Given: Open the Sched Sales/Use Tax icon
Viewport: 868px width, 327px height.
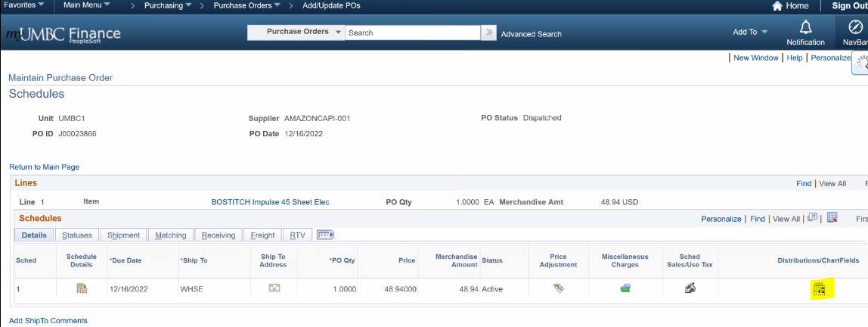Looking at the screenshot, I should (690, 288).
